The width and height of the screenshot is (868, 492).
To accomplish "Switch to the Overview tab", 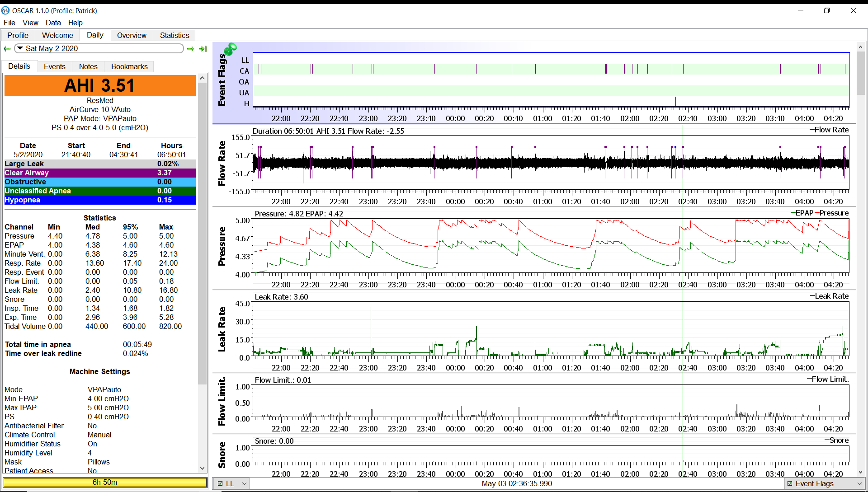I will coord(132,35).
